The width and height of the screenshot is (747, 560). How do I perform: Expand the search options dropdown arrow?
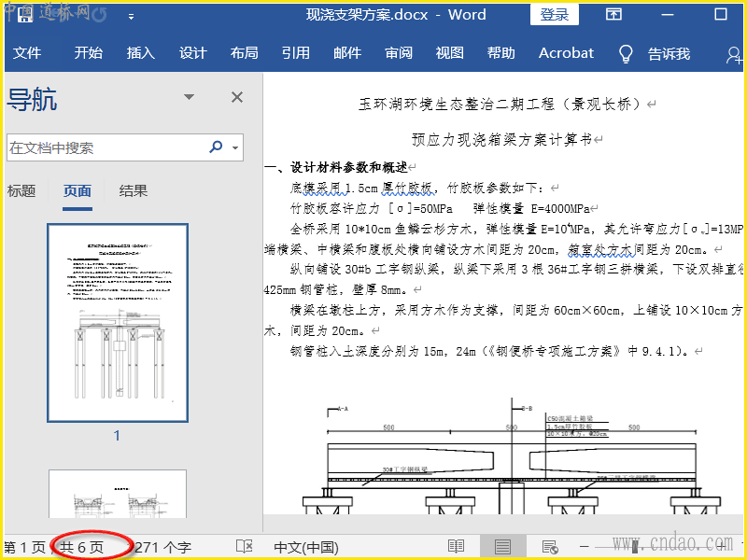click(235, 147)
